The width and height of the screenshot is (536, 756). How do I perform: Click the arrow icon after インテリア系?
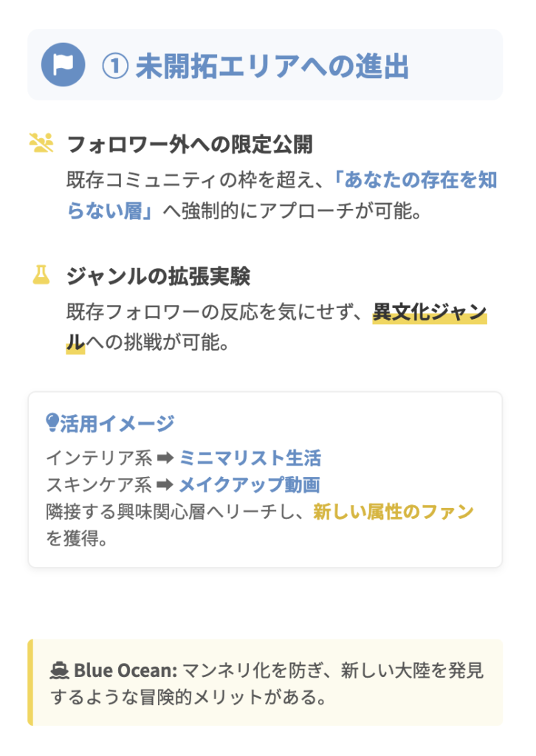pos(165,458)
